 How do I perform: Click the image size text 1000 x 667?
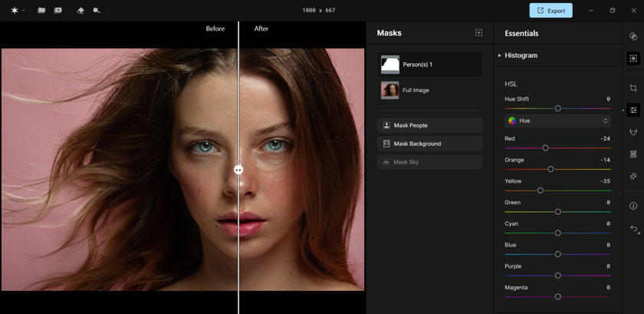[319, 11]
